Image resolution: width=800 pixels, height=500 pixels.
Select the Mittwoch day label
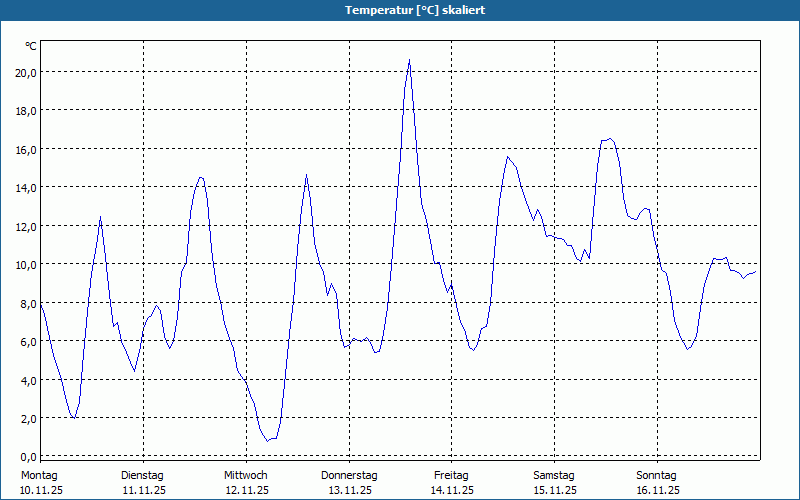(245, 476)
